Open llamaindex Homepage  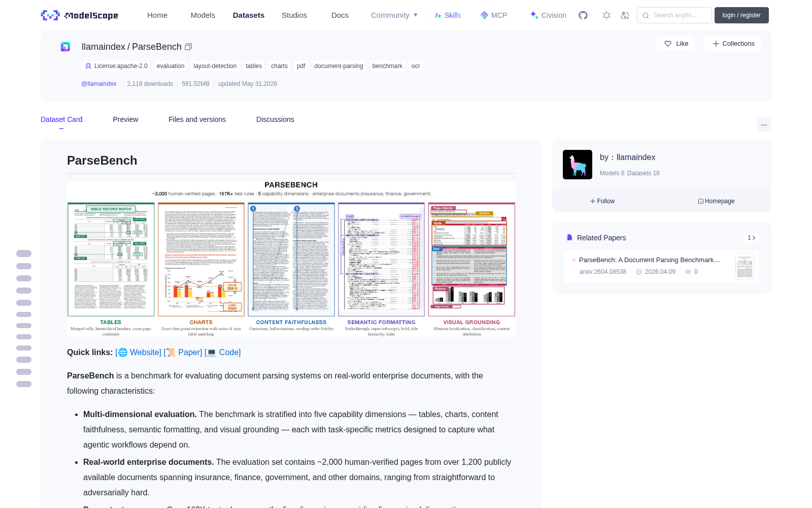pos(716,201)
